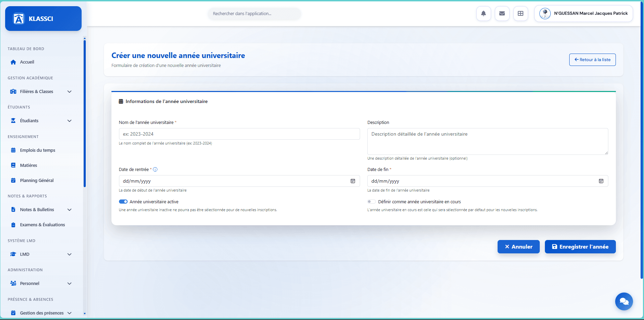
Task: Open Emplois du temps from sidebar
Action: coord(37,150)
